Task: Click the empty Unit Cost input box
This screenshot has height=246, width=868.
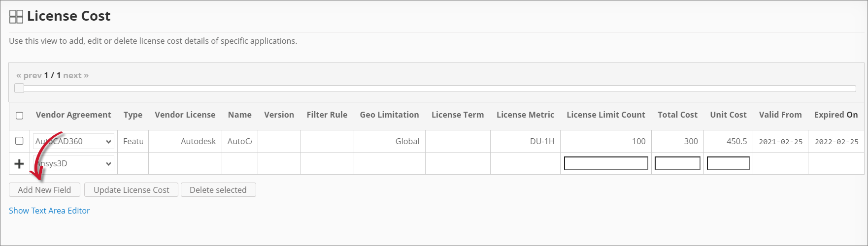Action: (x=728, y=163)
